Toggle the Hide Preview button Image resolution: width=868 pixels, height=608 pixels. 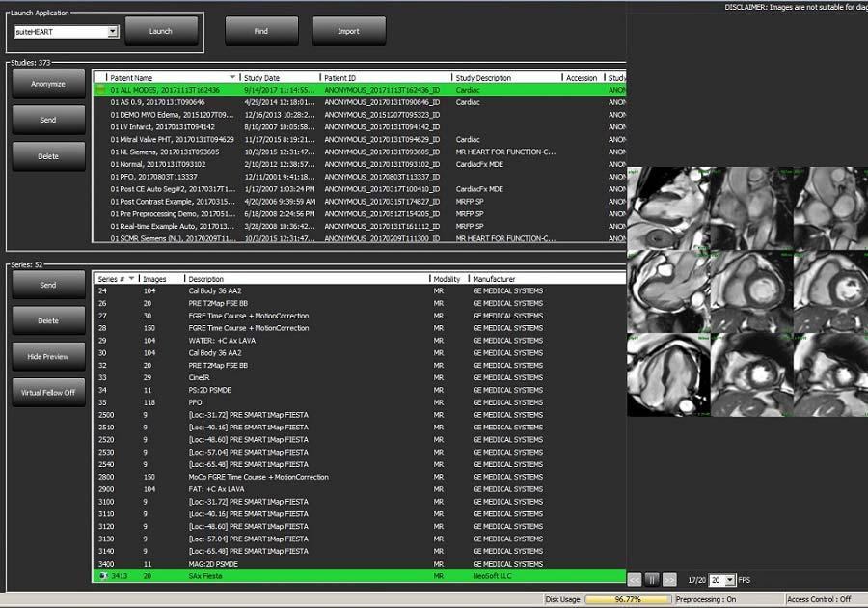[x=48, y=357]
